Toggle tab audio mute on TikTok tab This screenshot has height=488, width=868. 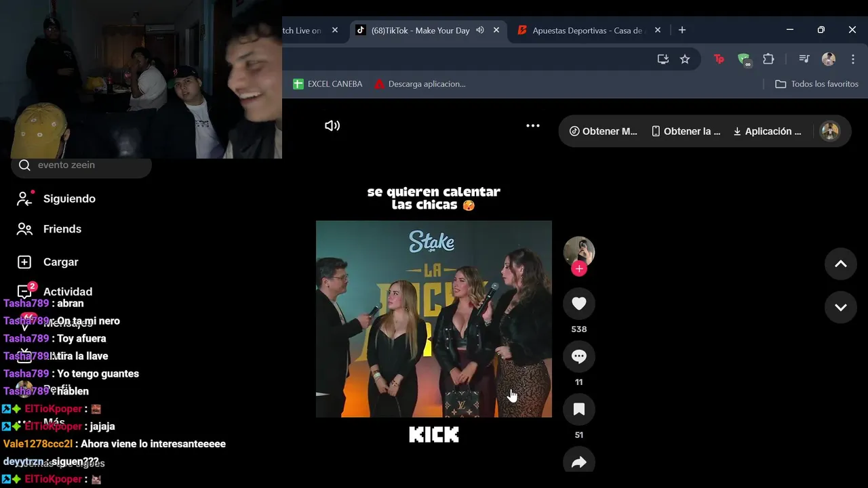[x=480, y=30]
